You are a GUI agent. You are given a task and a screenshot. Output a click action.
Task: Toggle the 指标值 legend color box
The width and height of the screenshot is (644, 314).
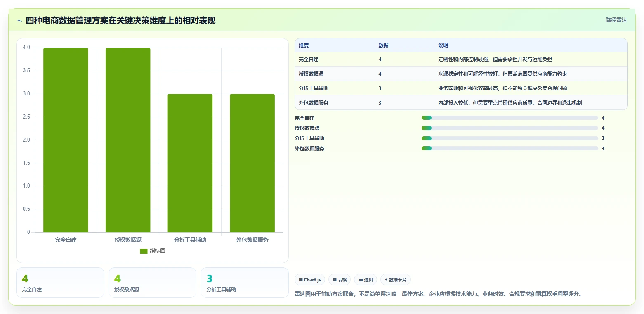(144, 251)
